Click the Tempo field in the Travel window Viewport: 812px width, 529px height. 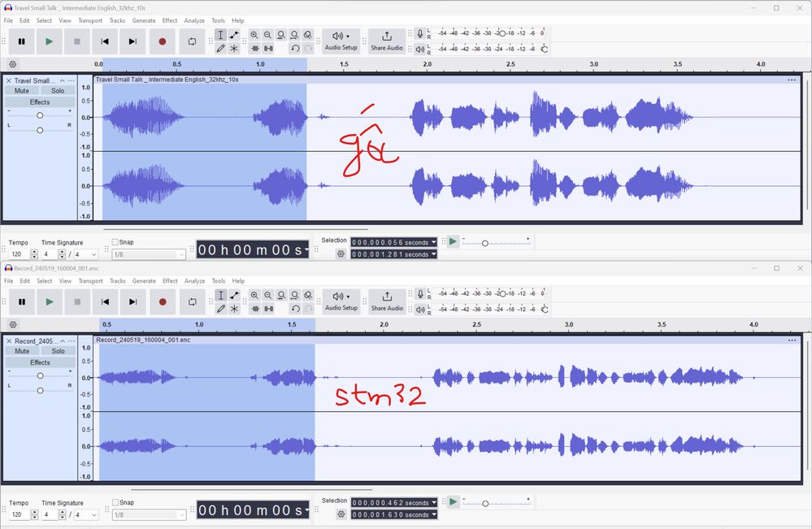(x=20, y=254)
